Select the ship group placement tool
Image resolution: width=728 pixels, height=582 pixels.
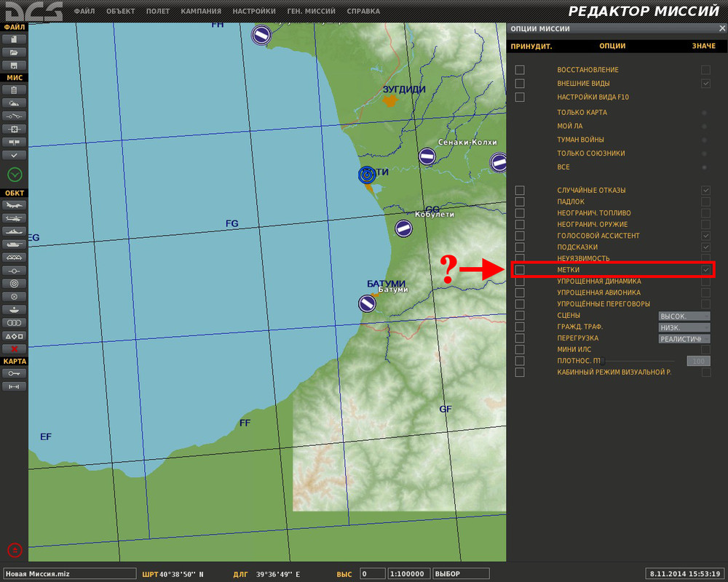(x=14, y=231)
